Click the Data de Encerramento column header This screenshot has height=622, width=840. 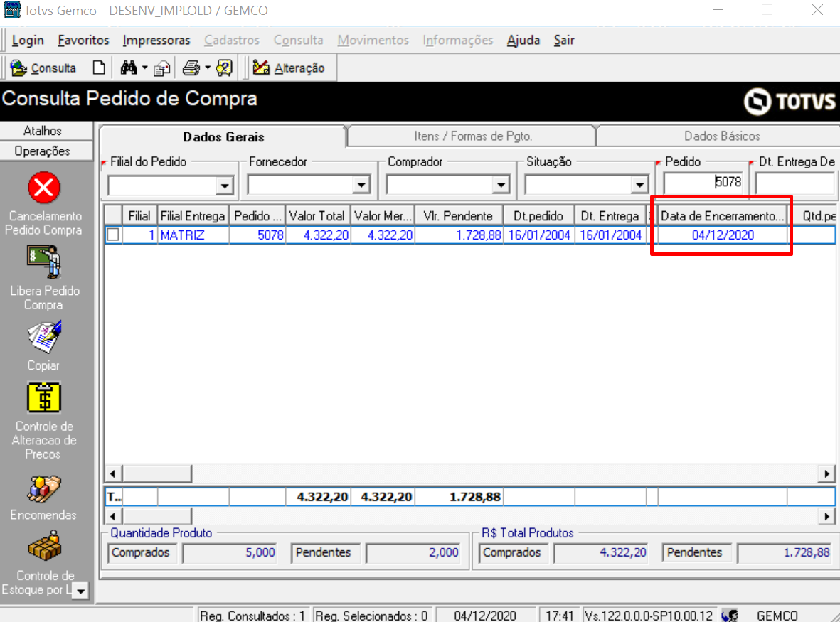pyautogui.click(x=722, y=216)
